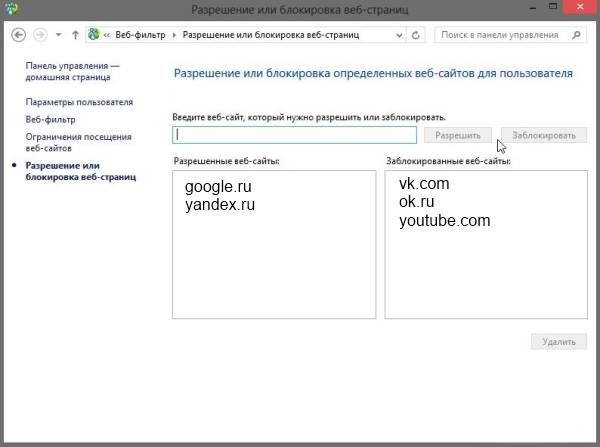Image resolution: width=600 pixels, height=447 pixels.
Task: Click the address bar location icon
Action: click(x=95, y=35)
